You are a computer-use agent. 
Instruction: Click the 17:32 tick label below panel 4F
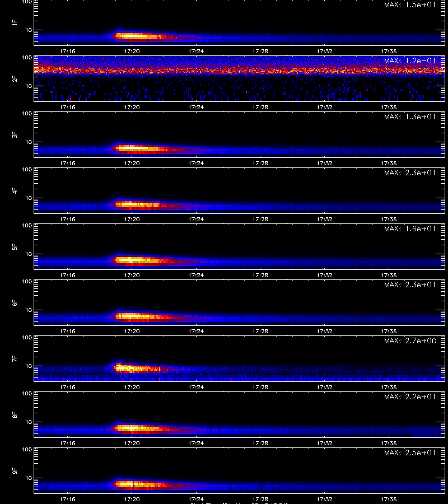pos(324,219)
